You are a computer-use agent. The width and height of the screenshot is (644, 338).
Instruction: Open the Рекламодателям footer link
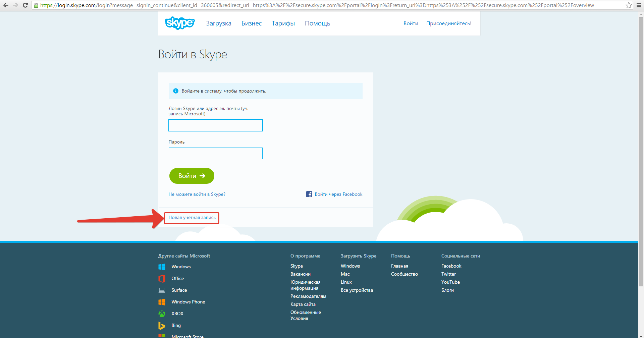coord(308,296)
